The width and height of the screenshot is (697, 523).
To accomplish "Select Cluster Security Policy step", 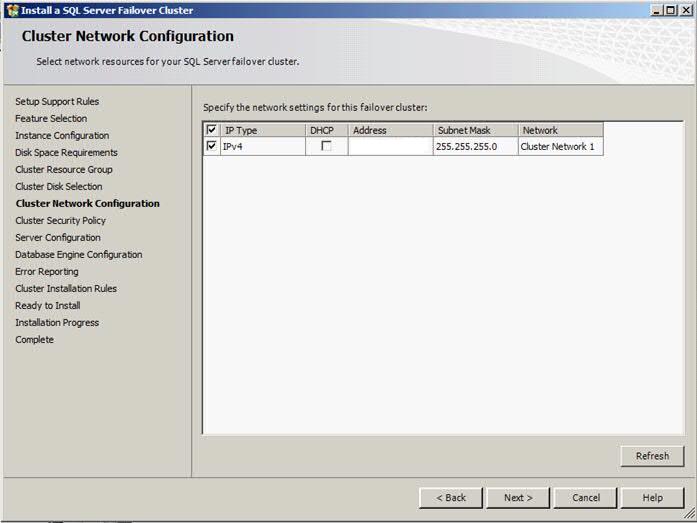I will [60, 220].
